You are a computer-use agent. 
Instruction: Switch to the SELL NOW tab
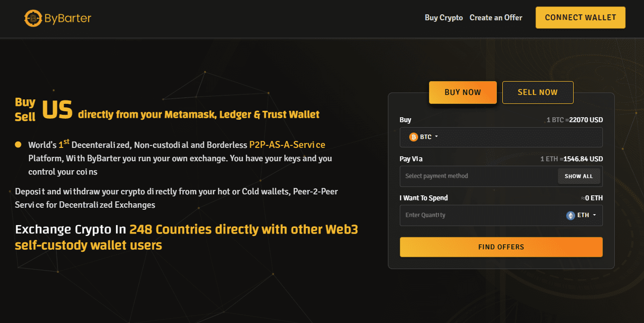coord(537,92)
